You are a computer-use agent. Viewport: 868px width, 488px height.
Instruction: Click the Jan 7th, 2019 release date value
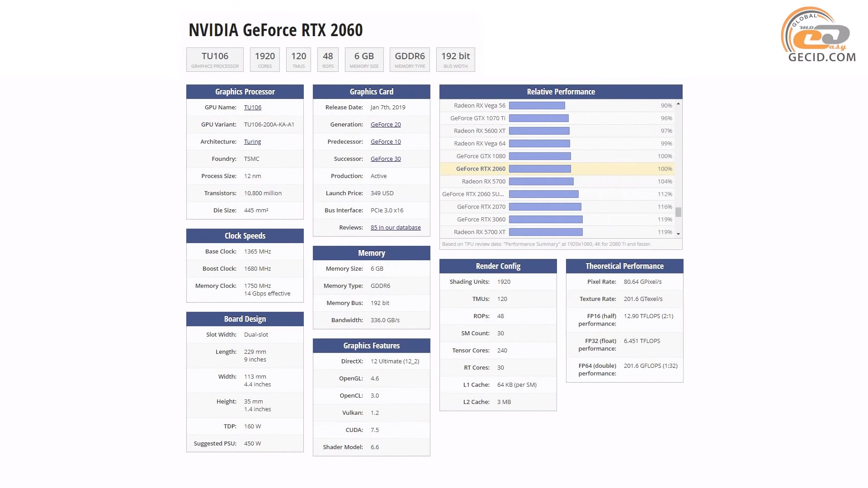[388, 107]
